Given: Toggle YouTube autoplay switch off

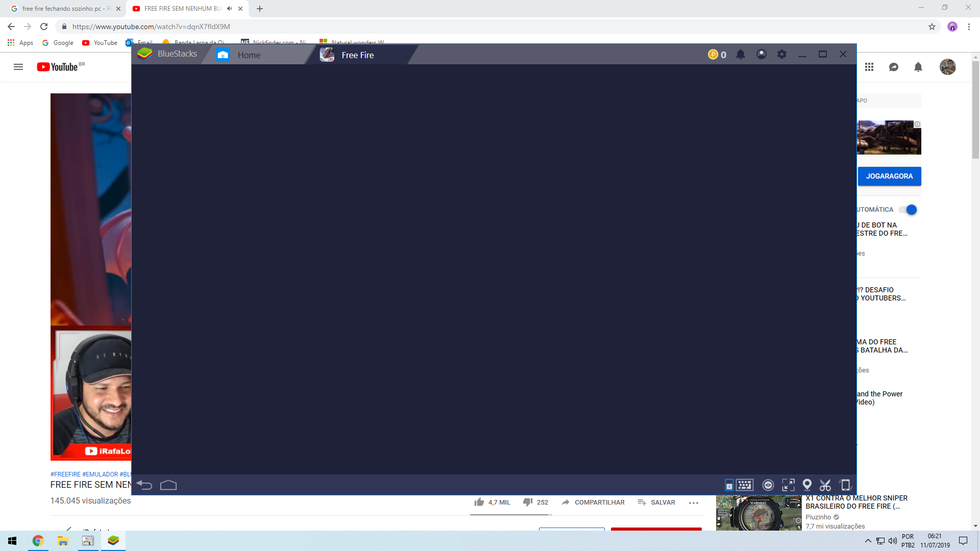Looking at the screenshot, I should (908, 210).
